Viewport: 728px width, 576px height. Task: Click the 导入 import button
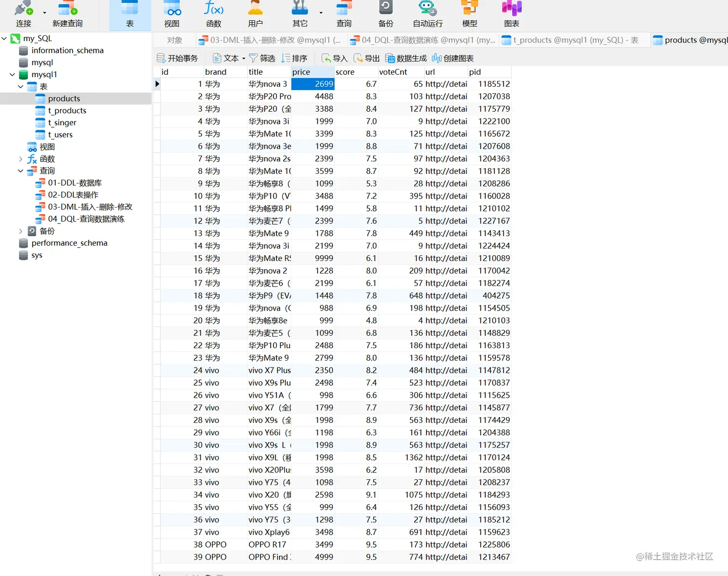pos(335,58)
